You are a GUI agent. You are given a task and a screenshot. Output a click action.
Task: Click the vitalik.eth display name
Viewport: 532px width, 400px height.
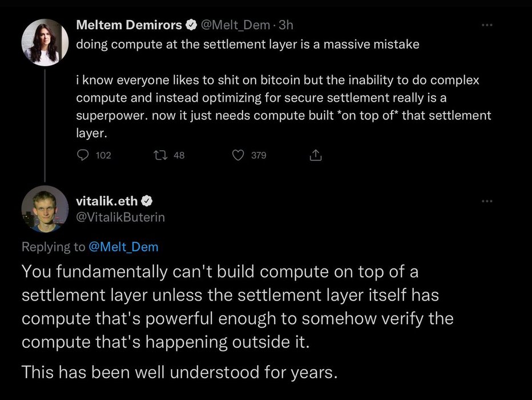pyautogui.click(x=107, y=201)
